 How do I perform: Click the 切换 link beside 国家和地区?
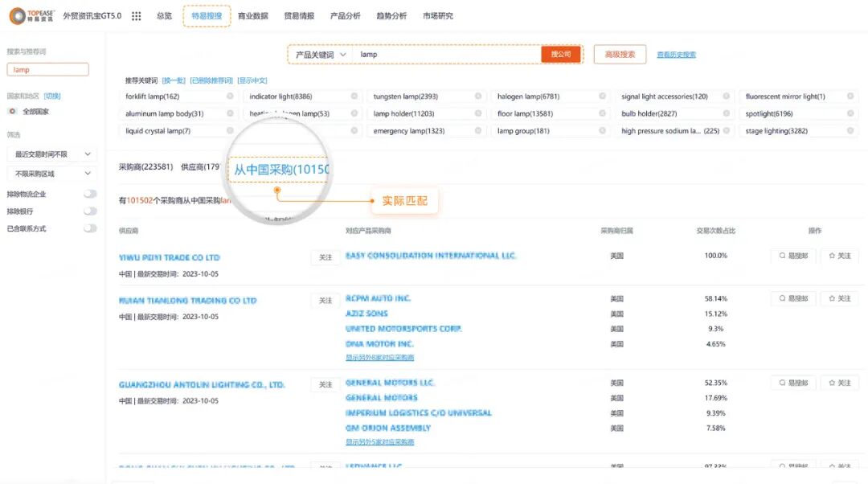point(52,96)
